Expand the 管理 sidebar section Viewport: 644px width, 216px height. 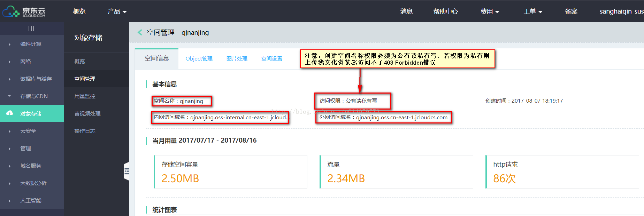32,149
